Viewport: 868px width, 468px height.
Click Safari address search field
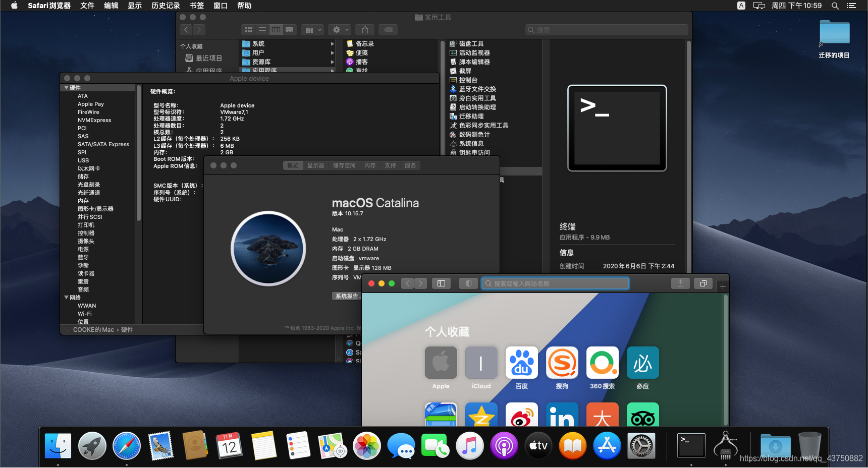[555, 283]
